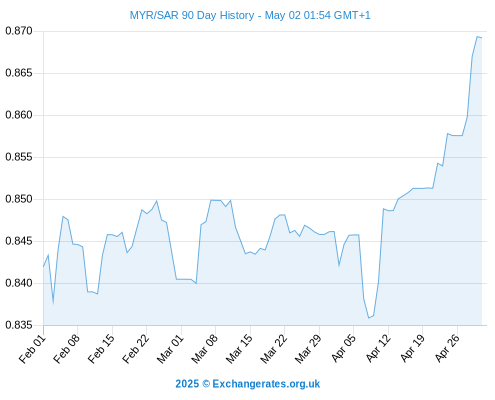Click the 0.835 y-axis value label
The image size is (495, 400).
[x=19, y=325]
